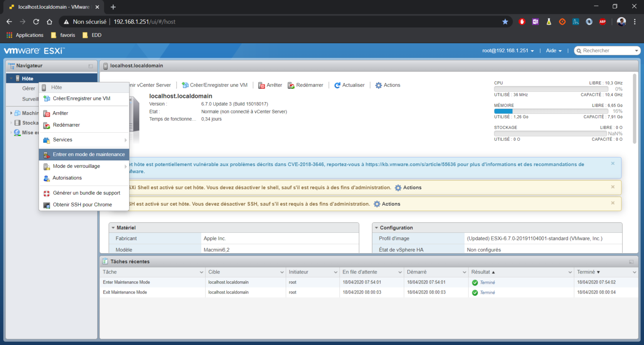Expand the Services submenu
644x345 pixels.
(62, 139)
